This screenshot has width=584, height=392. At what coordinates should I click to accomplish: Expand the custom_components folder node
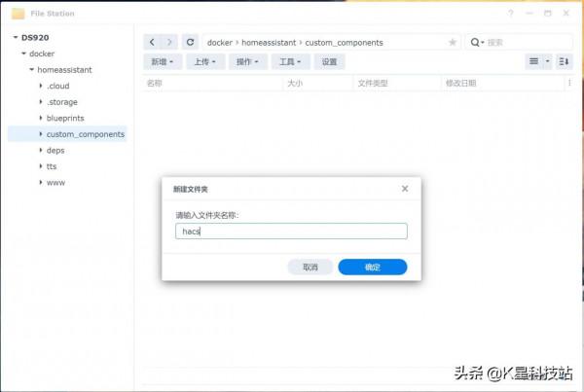[41, 133]
